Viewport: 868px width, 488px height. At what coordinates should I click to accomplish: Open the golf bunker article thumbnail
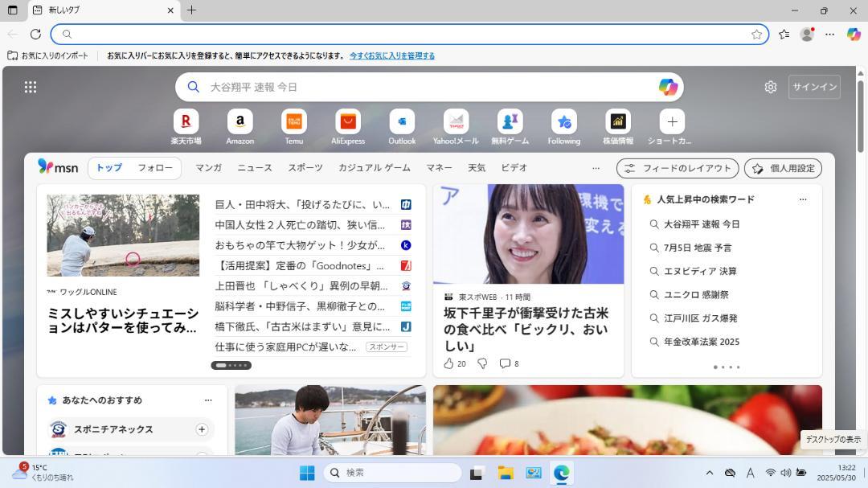pos(123,235)
